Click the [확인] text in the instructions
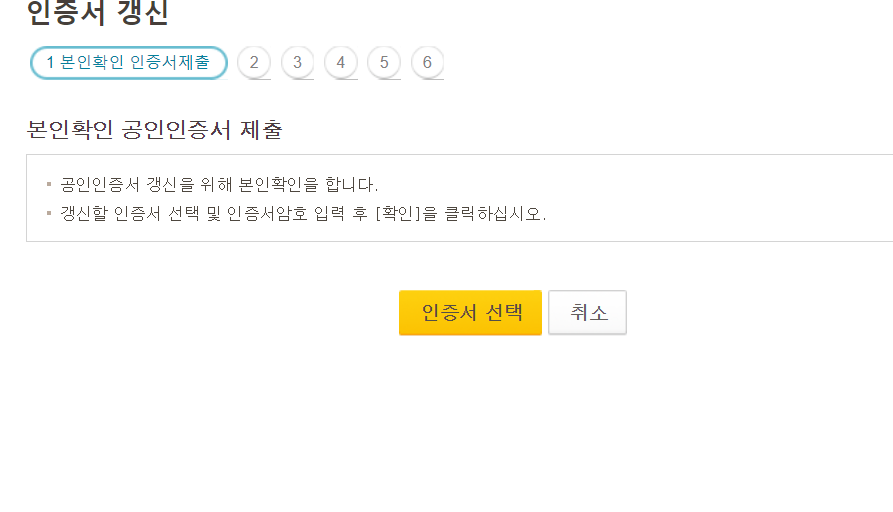 tap(398, 214)
